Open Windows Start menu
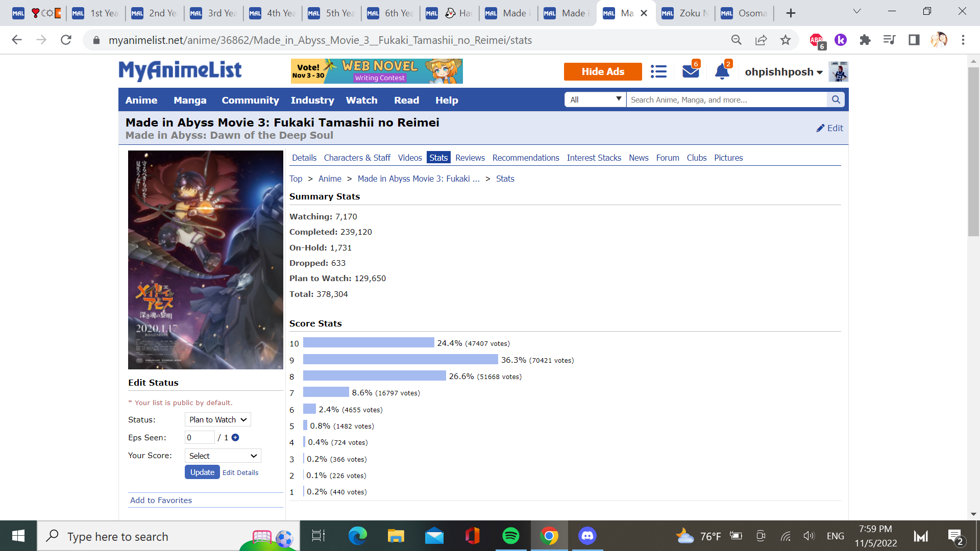This screenshot has height=551, width=980. point(18,536)
